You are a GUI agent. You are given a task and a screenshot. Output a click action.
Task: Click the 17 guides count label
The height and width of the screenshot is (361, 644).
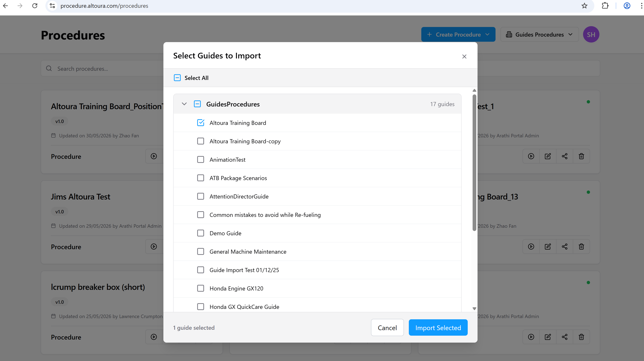[442, 104]
